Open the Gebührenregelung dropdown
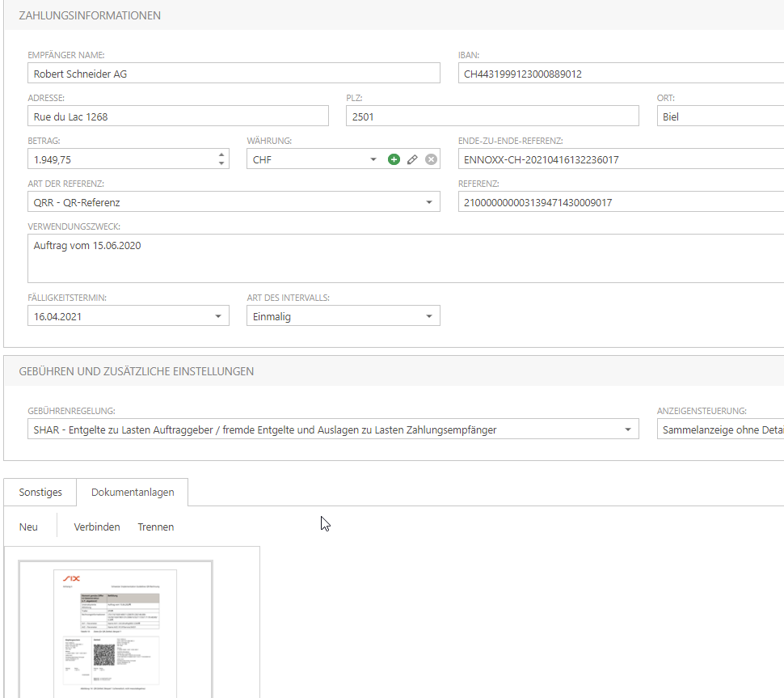 pyautogui.click(x=628, y=429)
